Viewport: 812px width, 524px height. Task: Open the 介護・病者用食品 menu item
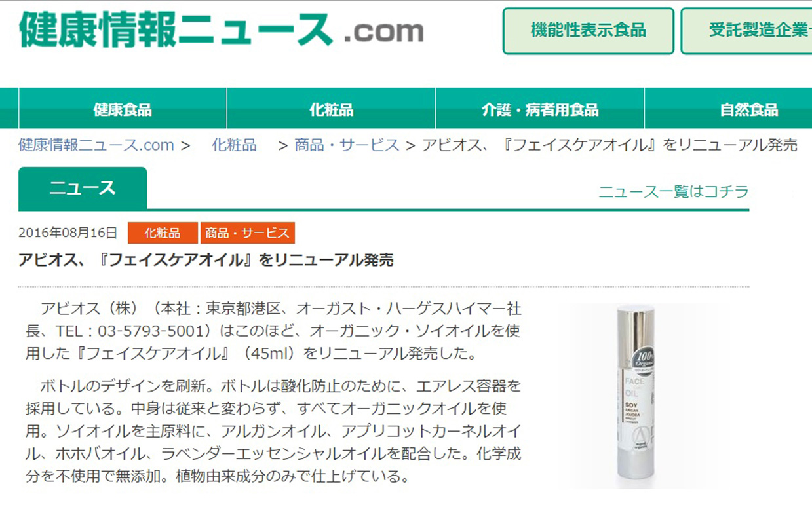click(x=540, y=109)
